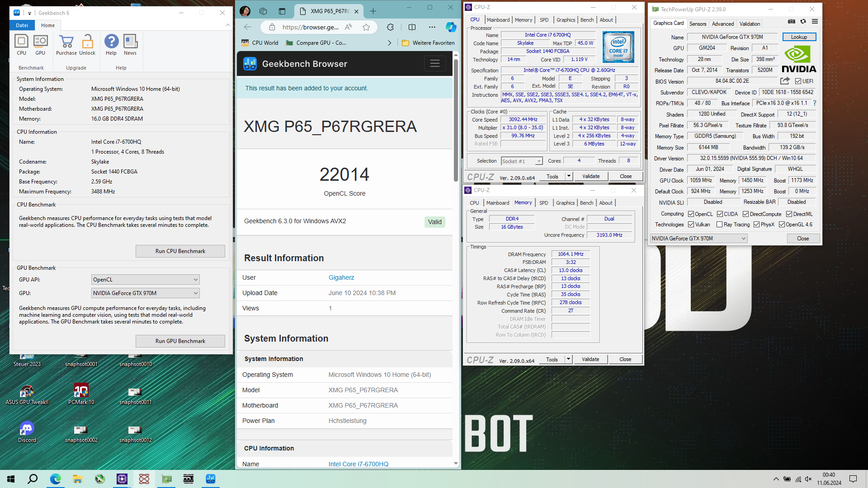Open PCMark 10 desktop shortcut
Viewport: 868px width, 488px height.
click(81, 394)
